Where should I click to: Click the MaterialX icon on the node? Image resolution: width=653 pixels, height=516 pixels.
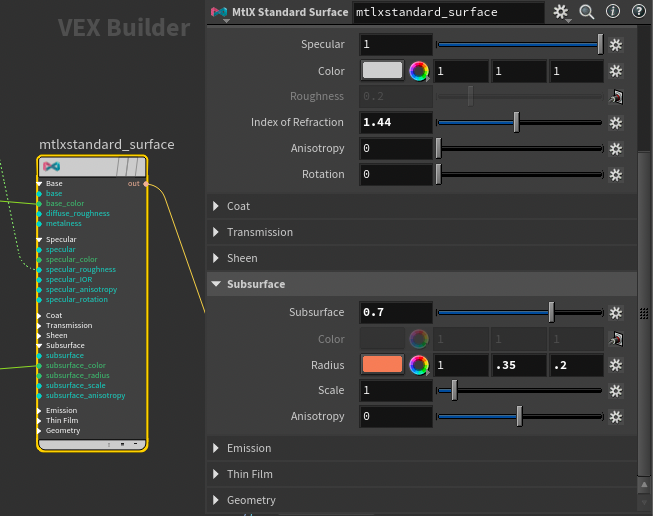point(51,167)
